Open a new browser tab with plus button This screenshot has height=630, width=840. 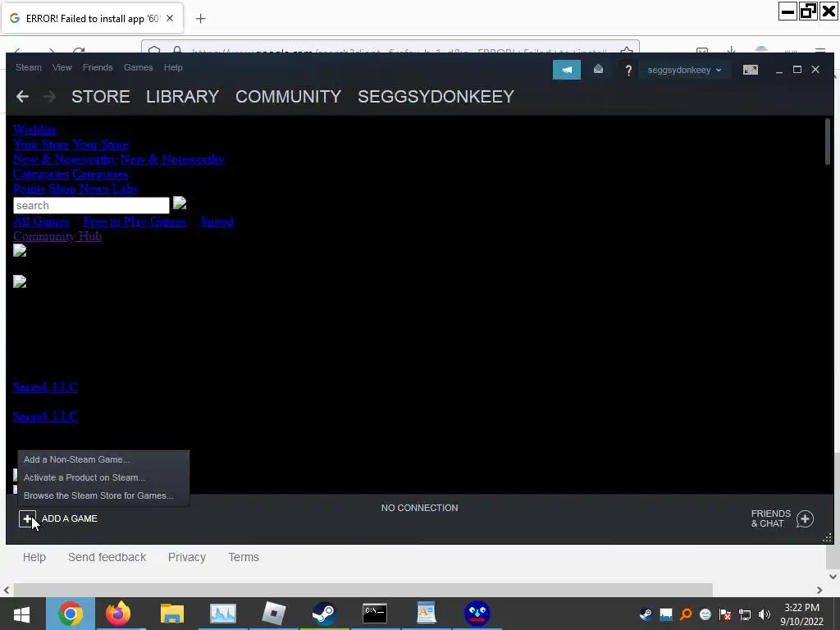[200, 19]
